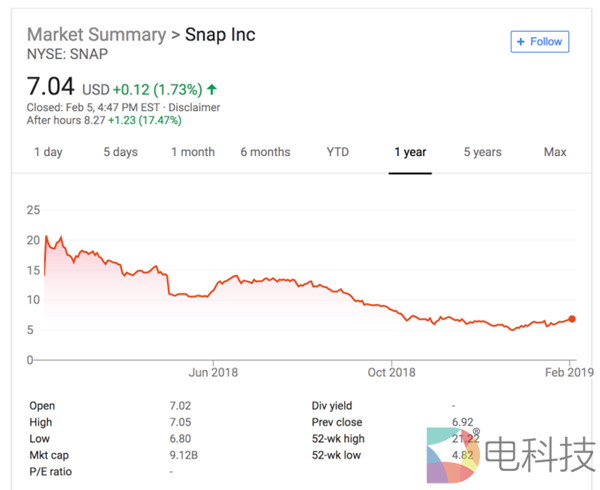Switch to the 6 months tab
The width and height of the screenshot is (600, 490).
point(265,152)
